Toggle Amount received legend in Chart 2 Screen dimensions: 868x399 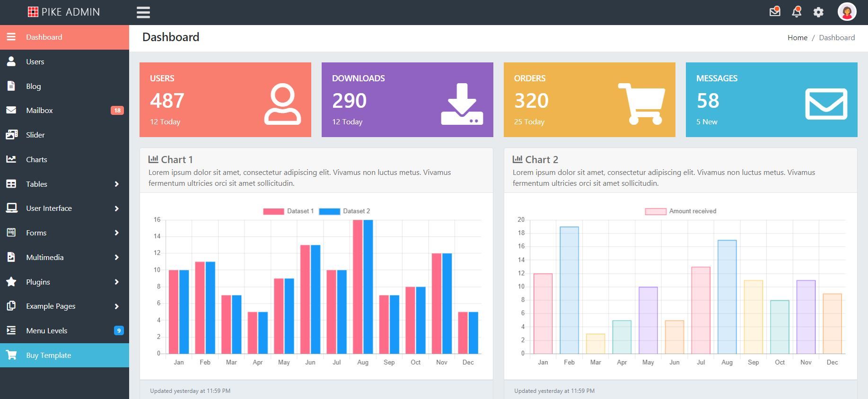click(681, 211)
